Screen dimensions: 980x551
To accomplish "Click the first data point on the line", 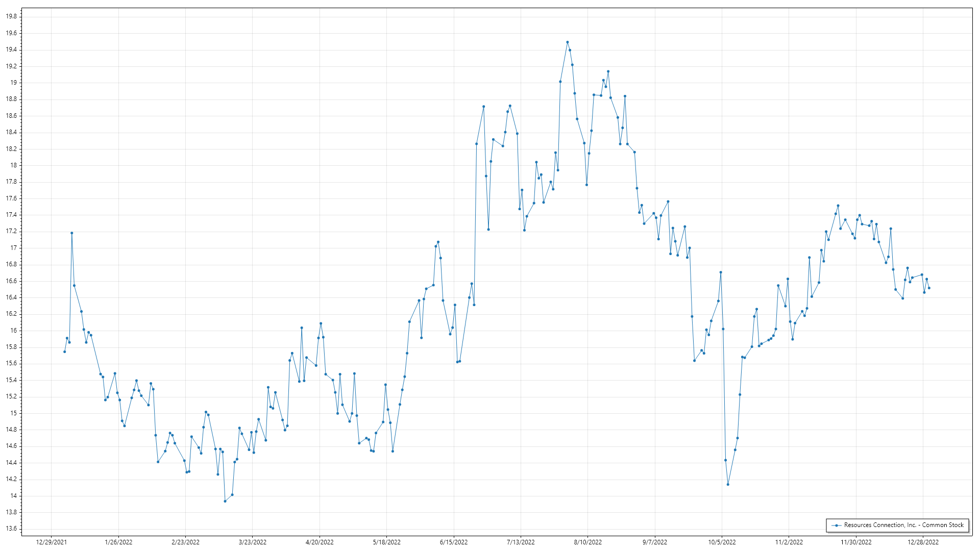I will point(64,352).
